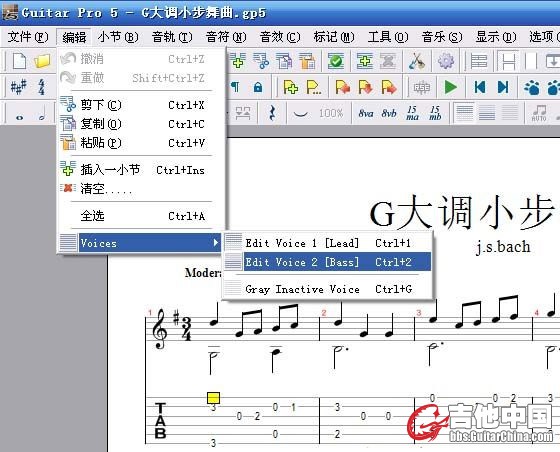Screen dimensions: 560x452
Task: Click the add track green plus icon
Action: 365,61
